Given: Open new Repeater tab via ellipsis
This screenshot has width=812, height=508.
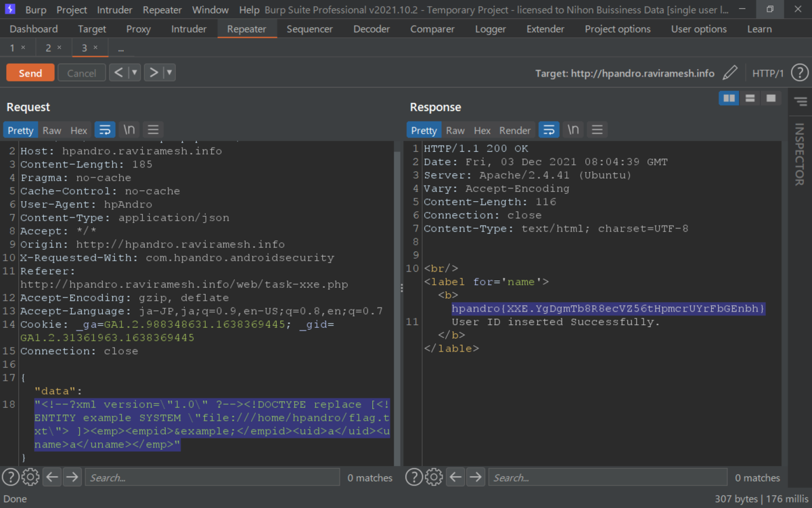Looking at the screenshot, I should [x=120, y=48].
